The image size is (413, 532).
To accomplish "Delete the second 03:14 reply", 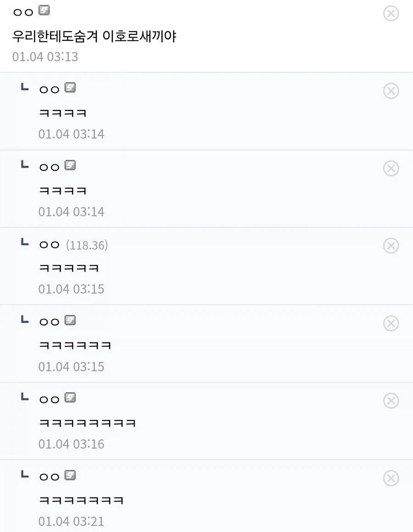I will (x=391, y=168).
